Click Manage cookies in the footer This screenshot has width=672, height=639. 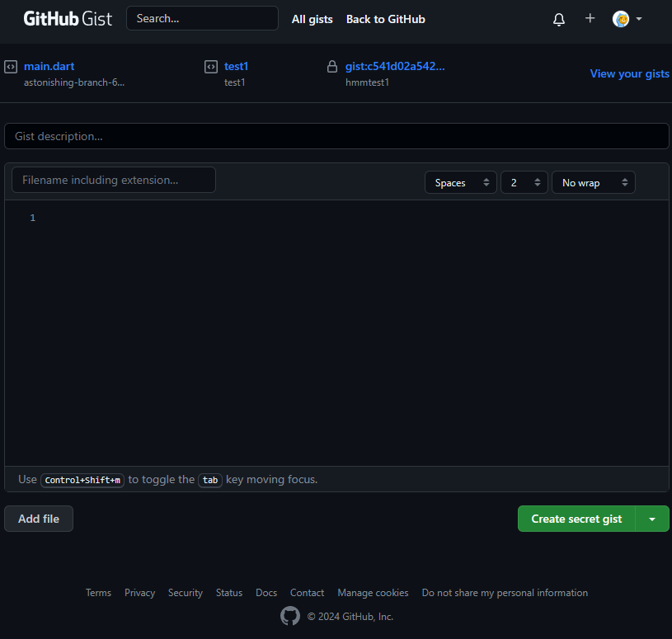pyautogui.click(x=373, y=593)
